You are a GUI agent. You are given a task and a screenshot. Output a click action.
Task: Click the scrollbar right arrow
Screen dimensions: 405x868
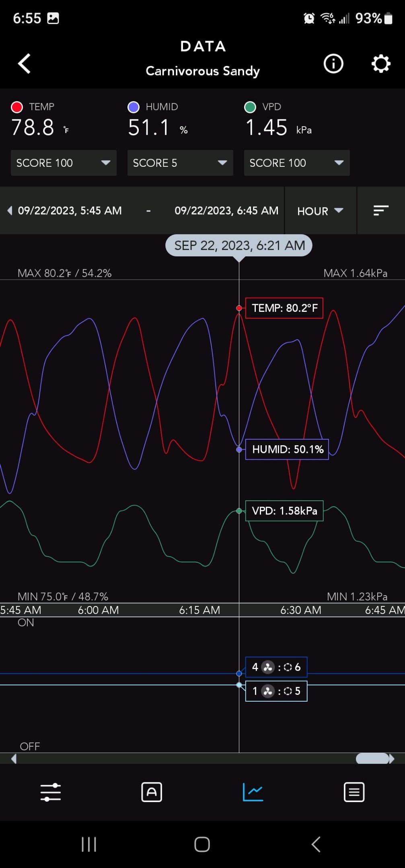tap(392, 759)
